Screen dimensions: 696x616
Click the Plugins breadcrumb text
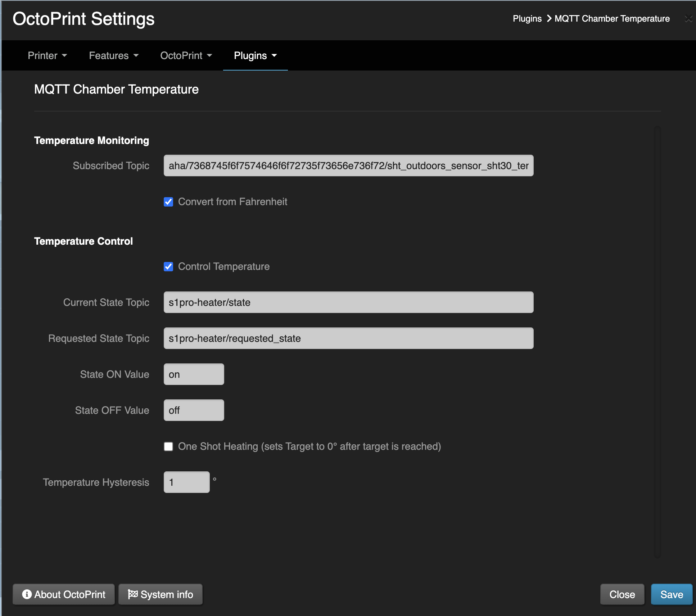pyautogui.click(x=527, y=19)
